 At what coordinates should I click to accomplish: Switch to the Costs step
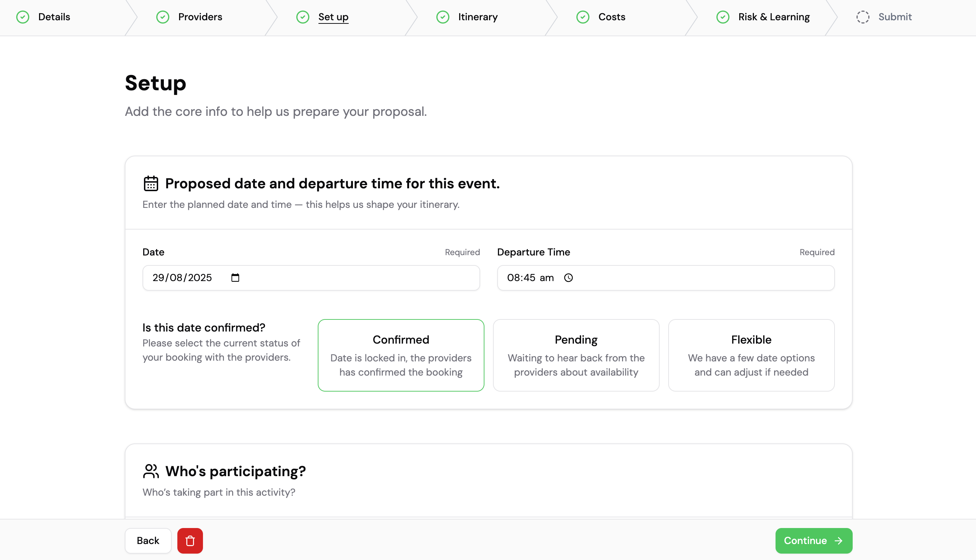[611, 17]
